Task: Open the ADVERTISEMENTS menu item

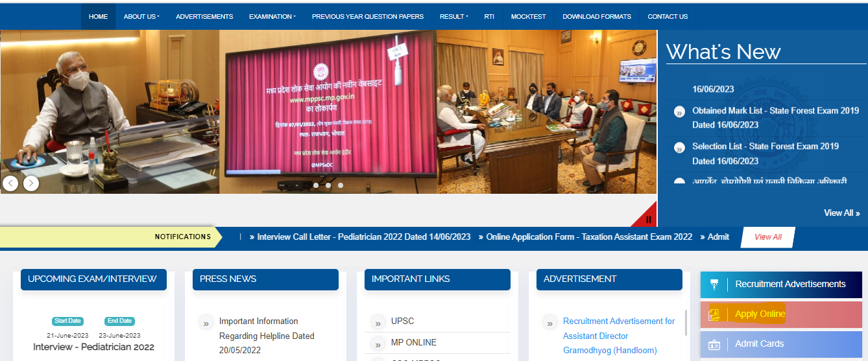Action: pyautogui.click(x=204, y=16)
